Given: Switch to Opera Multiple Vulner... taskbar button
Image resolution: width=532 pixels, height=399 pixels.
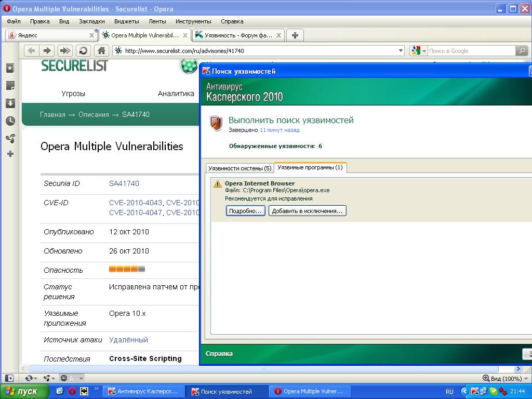Looking at the screenshot, I should (x=310, y=392).
